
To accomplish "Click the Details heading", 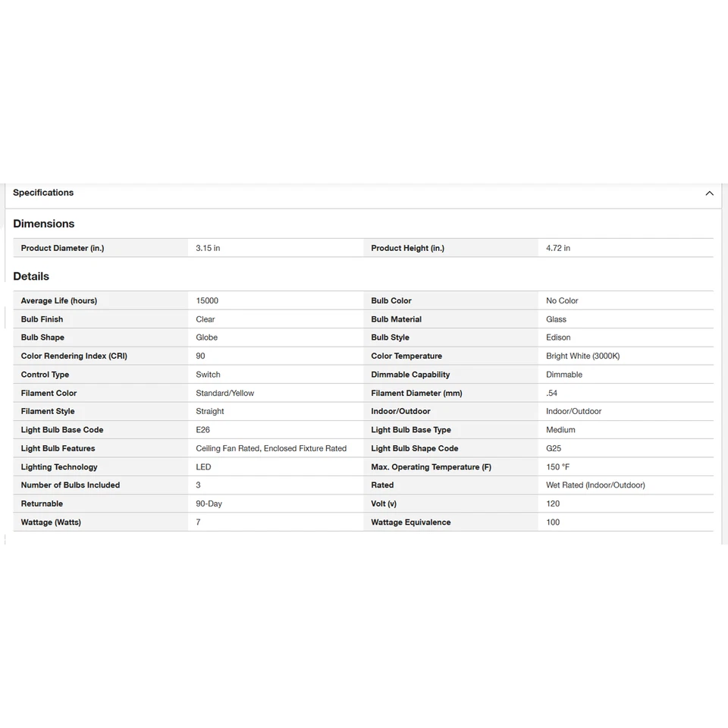I will coord(31,276).
